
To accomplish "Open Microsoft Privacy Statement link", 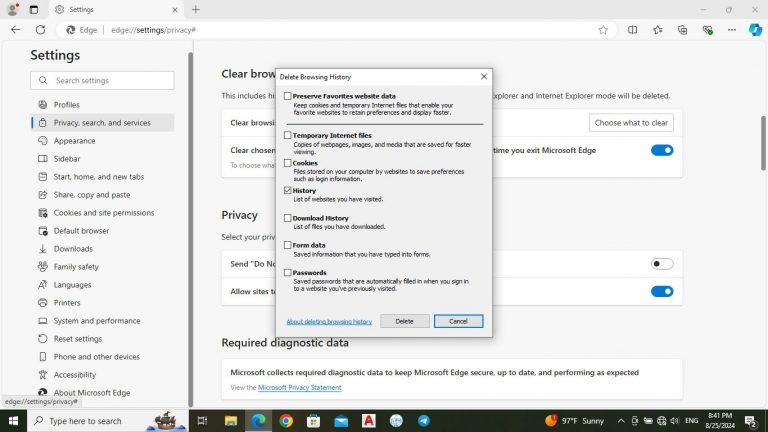I will 300,387.
